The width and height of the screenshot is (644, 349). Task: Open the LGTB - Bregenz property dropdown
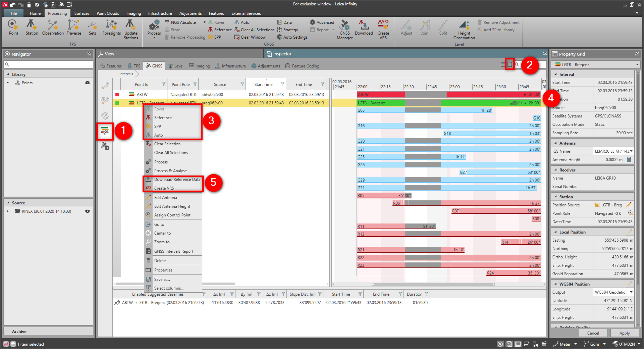point(637,65)
